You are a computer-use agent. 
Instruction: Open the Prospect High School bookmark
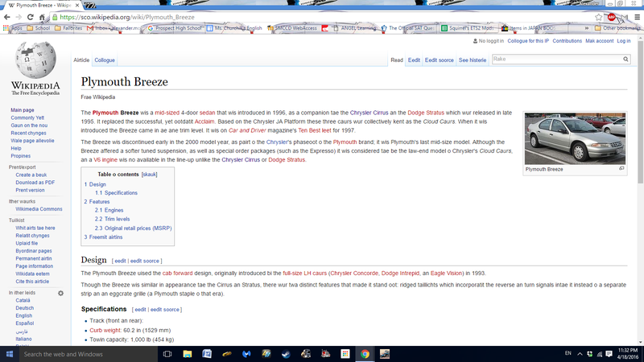click(175, 28)
